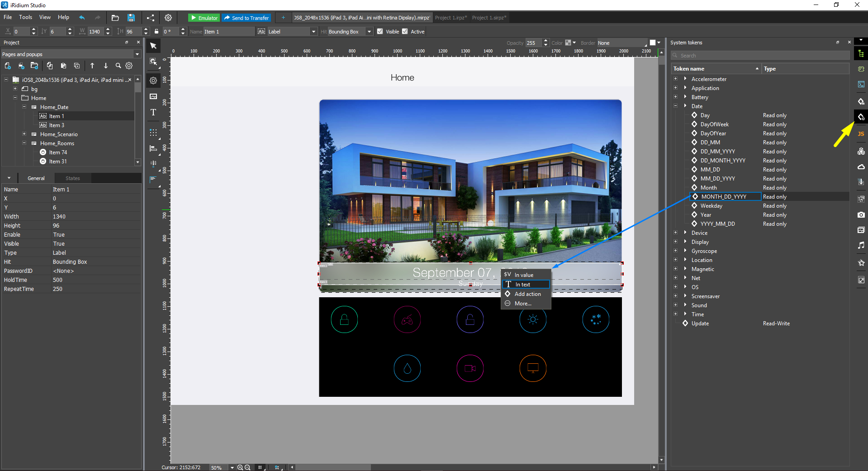
Task: Launch the Emulator button
Action: pyautogui.click(x=204, y=18)
